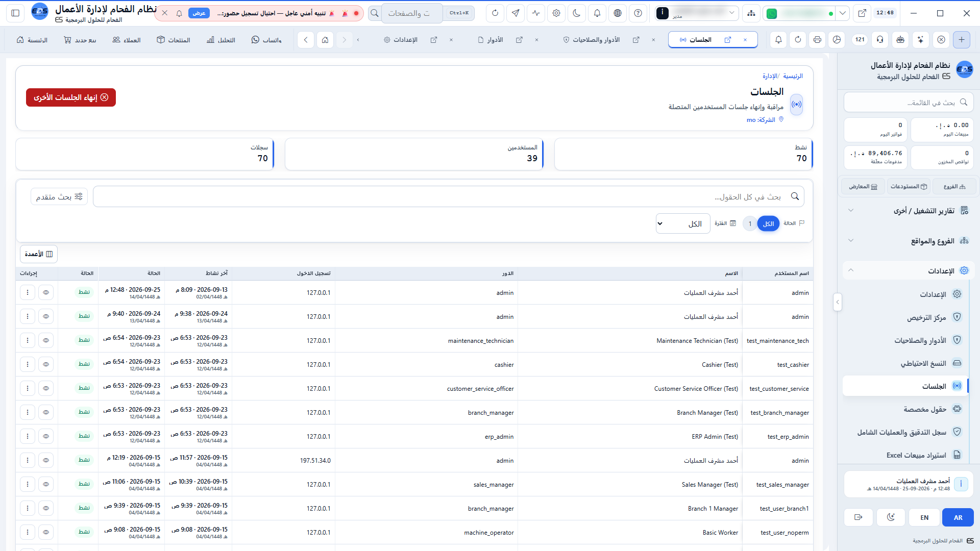This screenshot has height=551, width=980.
Task: Click the dark mode moon icon
Action: click(577, 13)
